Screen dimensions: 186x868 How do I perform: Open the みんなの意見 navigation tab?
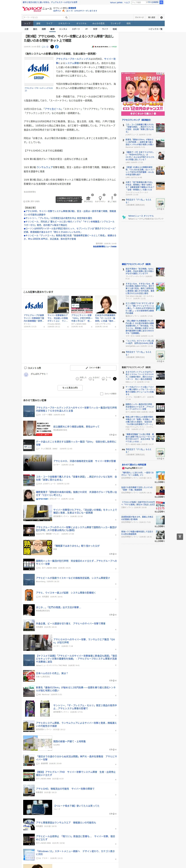pos(98,24)
